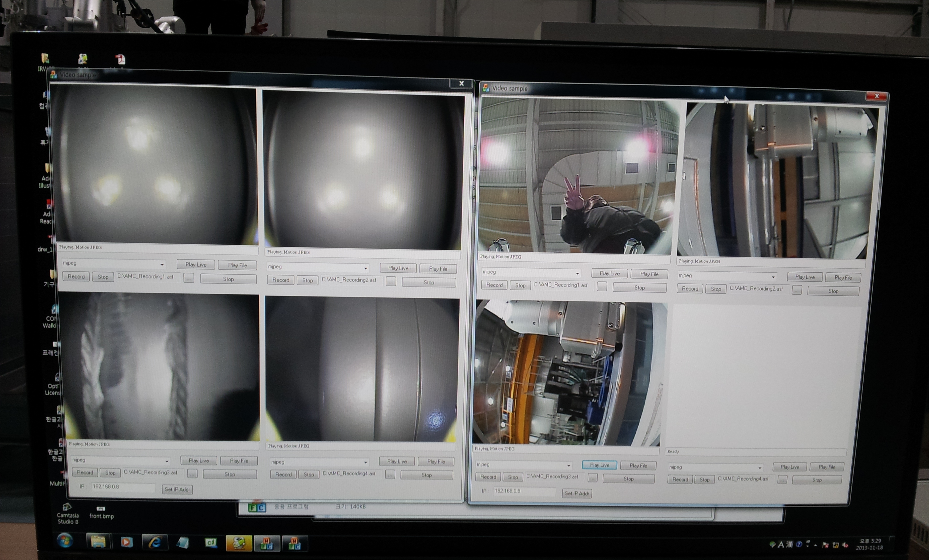Open the Windows Explorer folder taskbar icon
This screenshot has width=929, height=560.
(98, 542)
